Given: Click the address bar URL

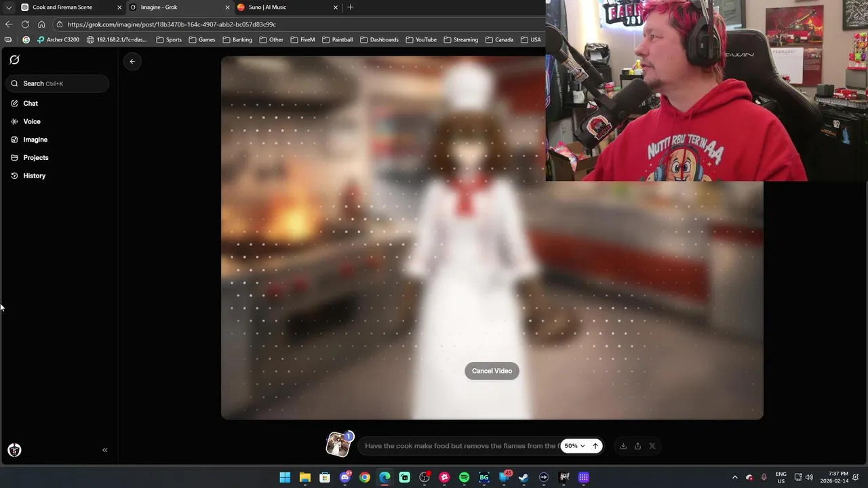Looking at the screenshot, I should (172, 24).
